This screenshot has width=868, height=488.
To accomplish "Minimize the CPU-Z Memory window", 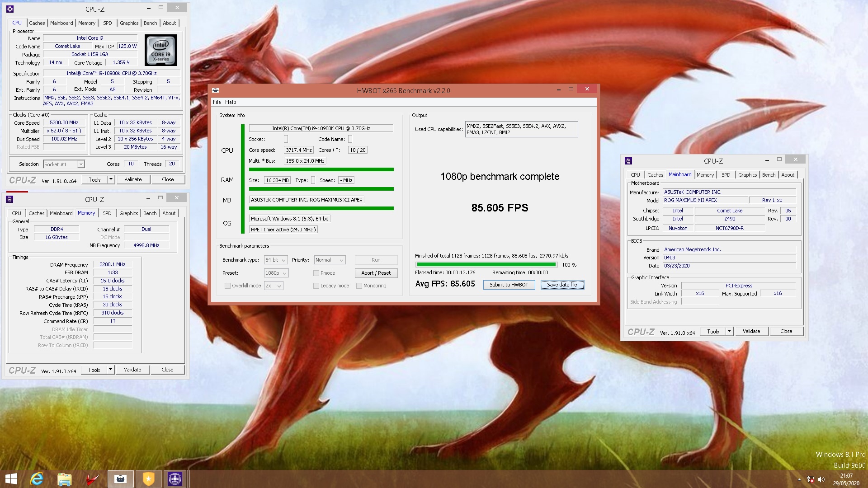I will [148, 198].
